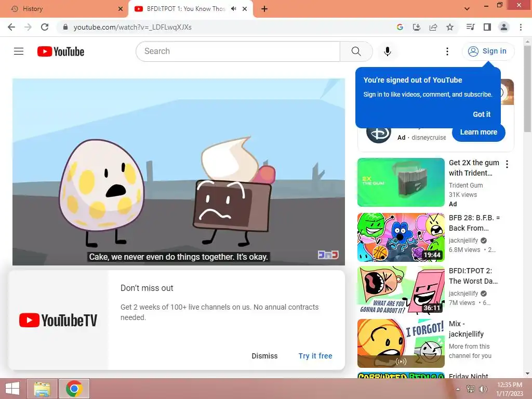Open network icon in system tray

coord(471,389)
